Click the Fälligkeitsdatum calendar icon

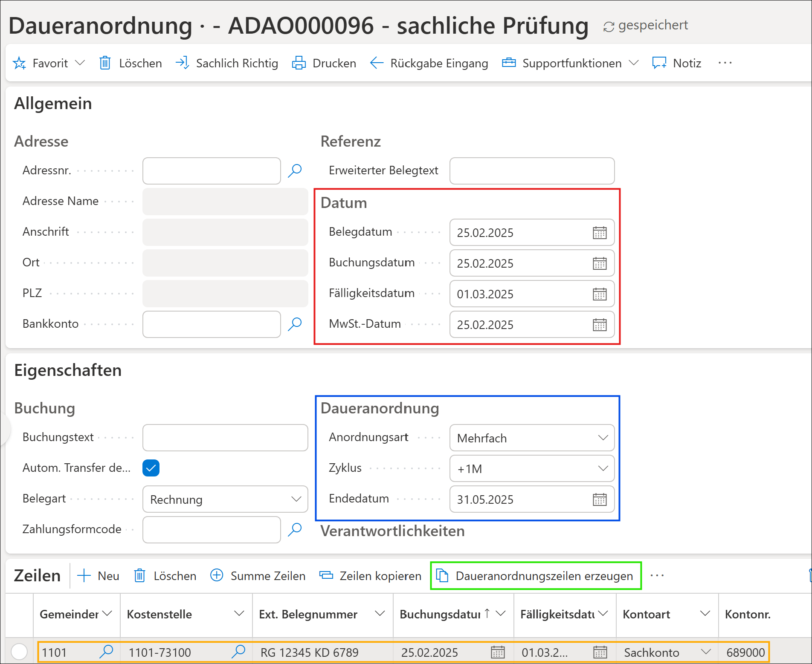tap(599, 294)
